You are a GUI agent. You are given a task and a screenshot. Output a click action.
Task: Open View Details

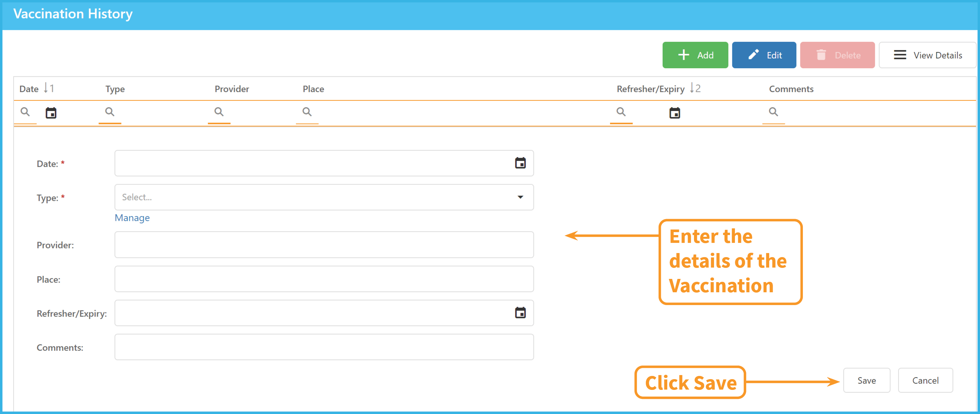(927, 55)
